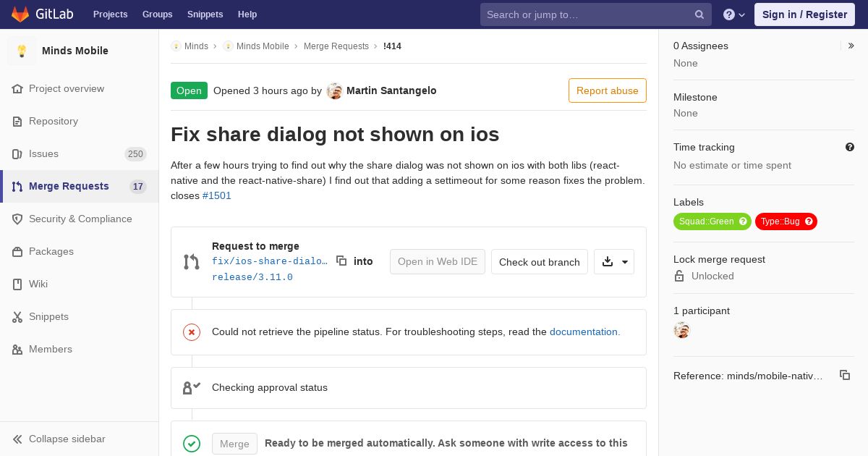Open Security & Compliance section
868x456 pixels.
(x=80, y=219)
